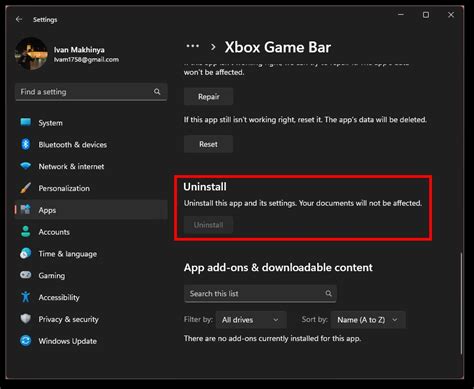
Task: Open the Accessibility figure icon
Action: 26,297
